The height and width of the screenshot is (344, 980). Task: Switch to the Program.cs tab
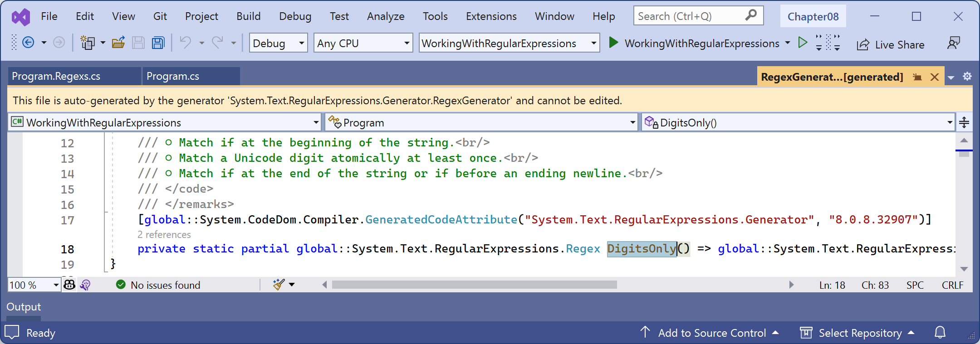(x=191, y=76)
